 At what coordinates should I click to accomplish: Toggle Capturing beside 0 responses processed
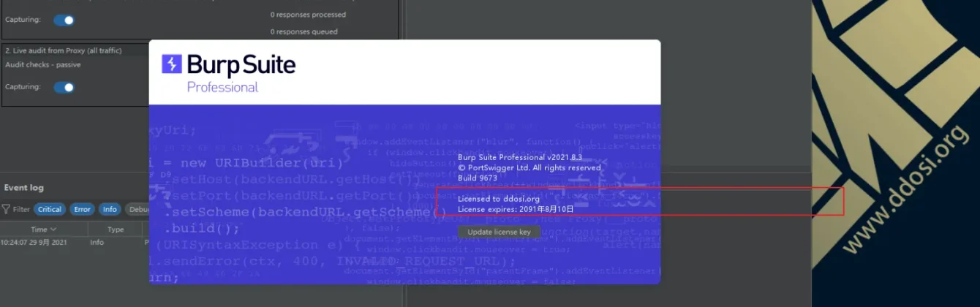coord(64,20)
